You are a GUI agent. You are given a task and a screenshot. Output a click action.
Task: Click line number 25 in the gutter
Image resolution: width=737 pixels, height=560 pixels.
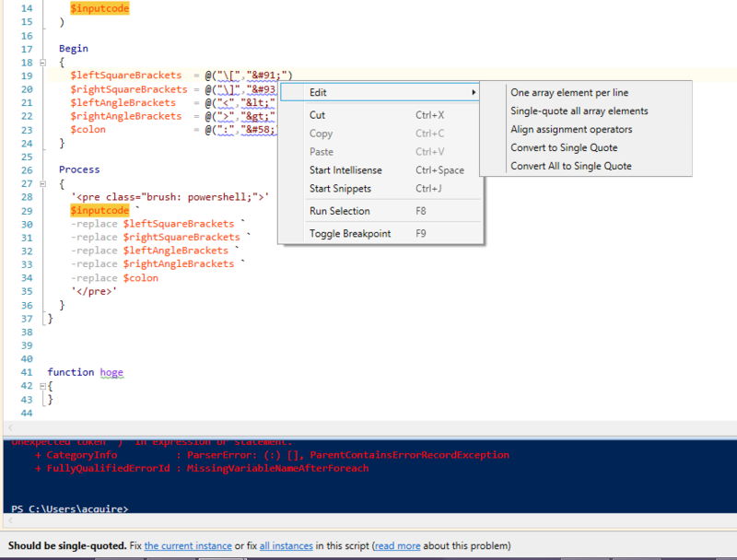[x=27, y=157]
